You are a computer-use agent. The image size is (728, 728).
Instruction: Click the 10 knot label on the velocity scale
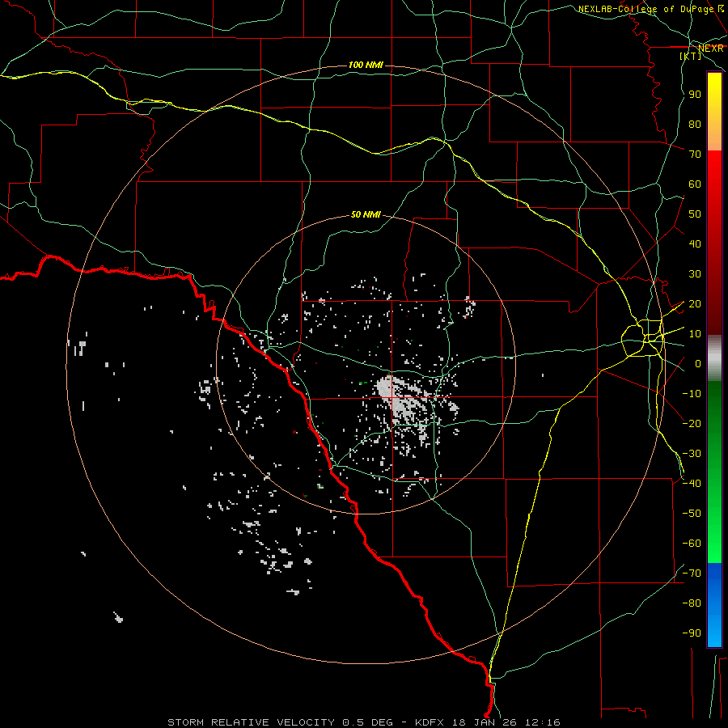coord(695,334)
